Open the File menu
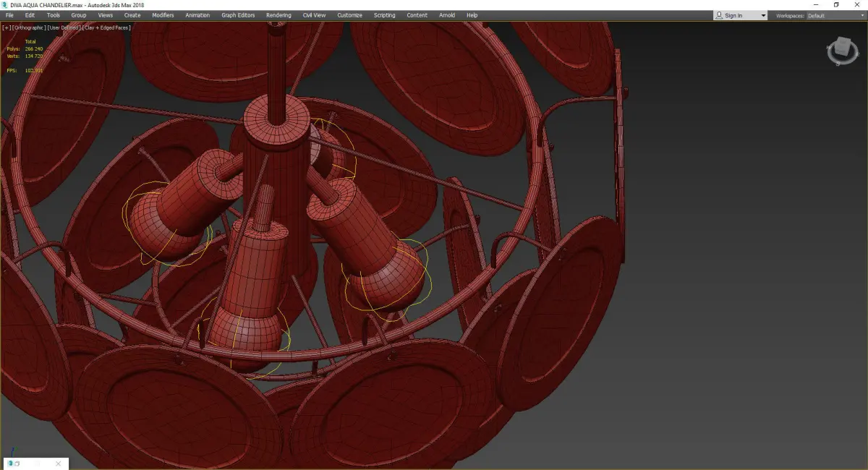Screen dimensions: 868x470 [x=9, y=15]
